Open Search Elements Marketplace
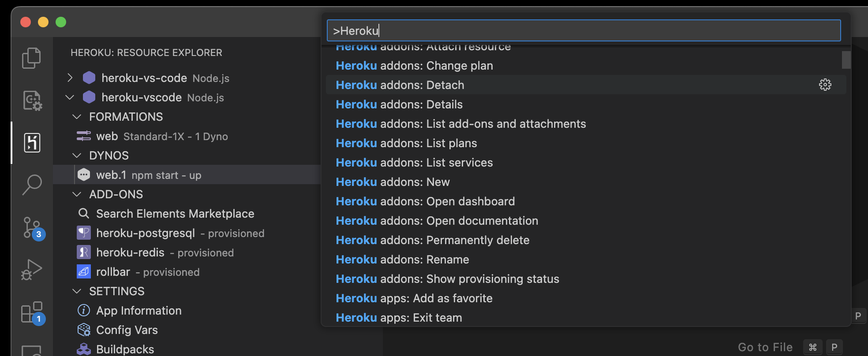This screenshot has height=356, width=868. tap(187, 214)
